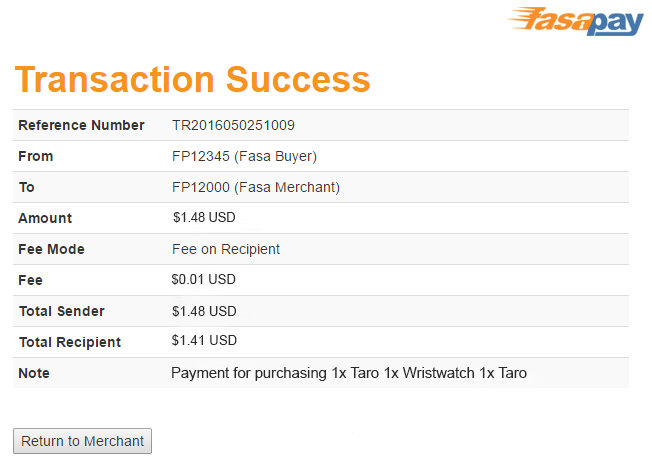Viewport: 652px width, 468px height.
Task: Select the sender FP12345 (Fasa Buyer)
Action: point(244,156)
